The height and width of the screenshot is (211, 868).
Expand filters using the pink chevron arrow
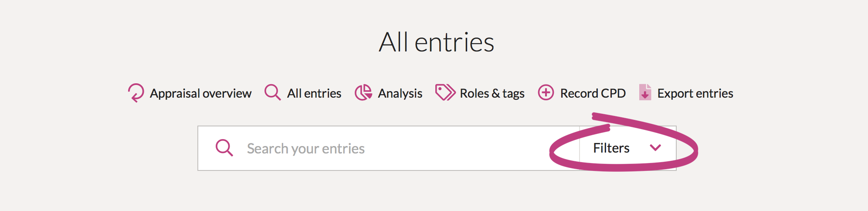[655, 148]
